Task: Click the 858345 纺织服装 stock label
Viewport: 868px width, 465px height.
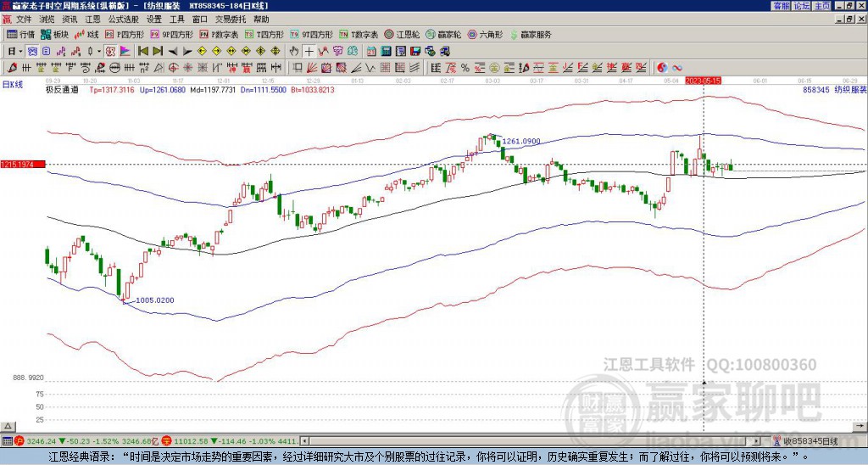Action: pos(835,89)
